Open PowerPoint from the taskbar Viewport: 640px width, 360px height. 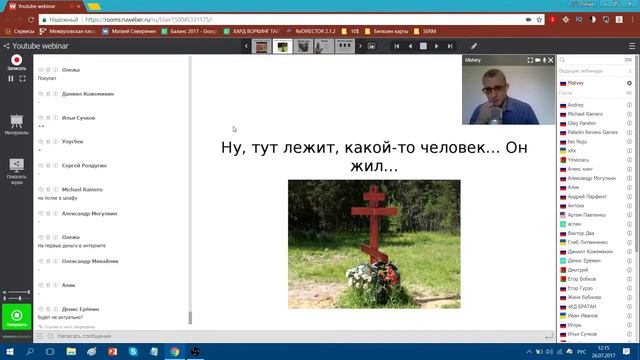click(112, 351)
